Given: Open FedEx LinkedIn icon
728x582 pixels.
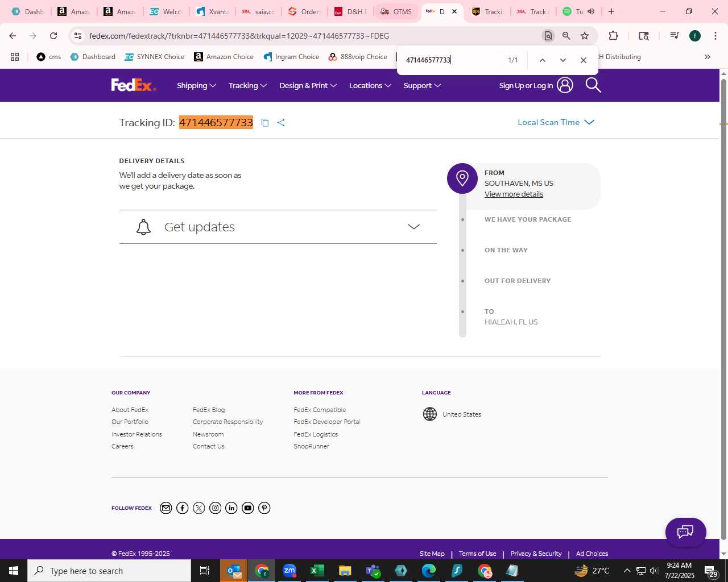Looking at the screenshot, I should [231, 508].
